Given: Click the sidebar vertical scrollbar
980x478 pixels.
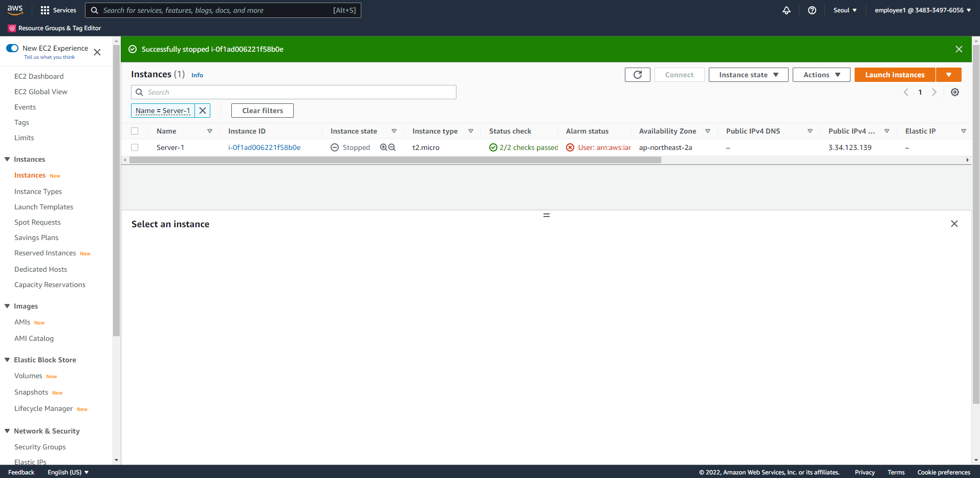Looking at the screenshot, I should 116,190.
